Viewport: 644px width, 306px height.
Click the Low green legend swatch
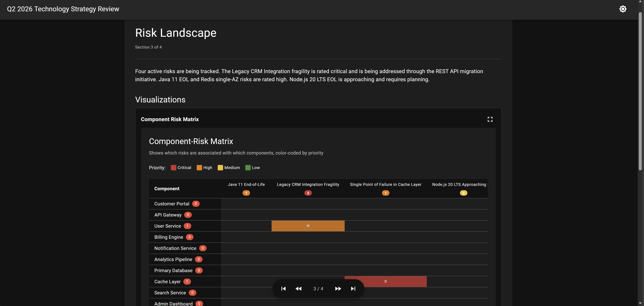click(248, 168)
